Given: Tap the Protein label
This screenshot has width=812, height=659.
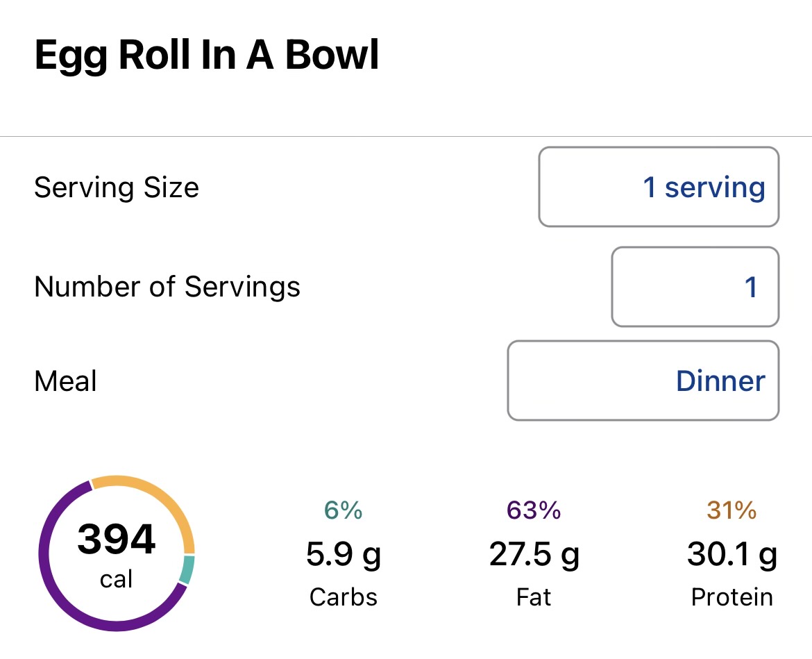Looking at the screenshot, I should [731, 597].
